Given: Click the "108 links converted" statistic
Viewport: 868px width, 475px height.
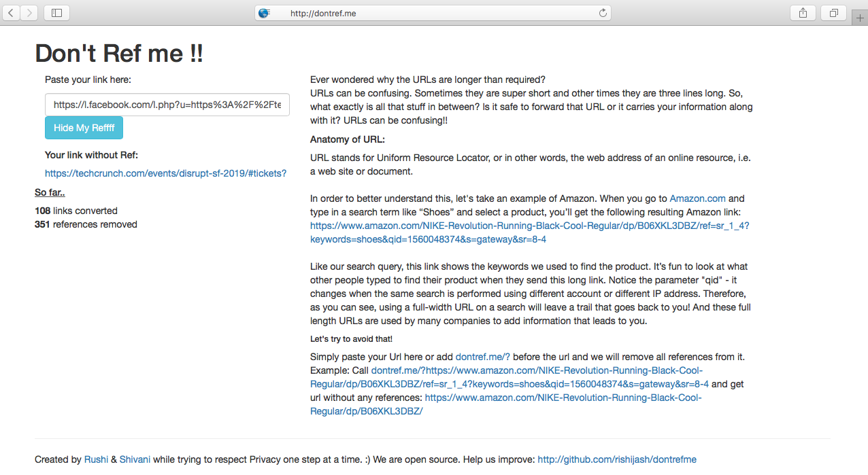Looking at the screenshot, I should pyautogui.click(x=76, y=211).
